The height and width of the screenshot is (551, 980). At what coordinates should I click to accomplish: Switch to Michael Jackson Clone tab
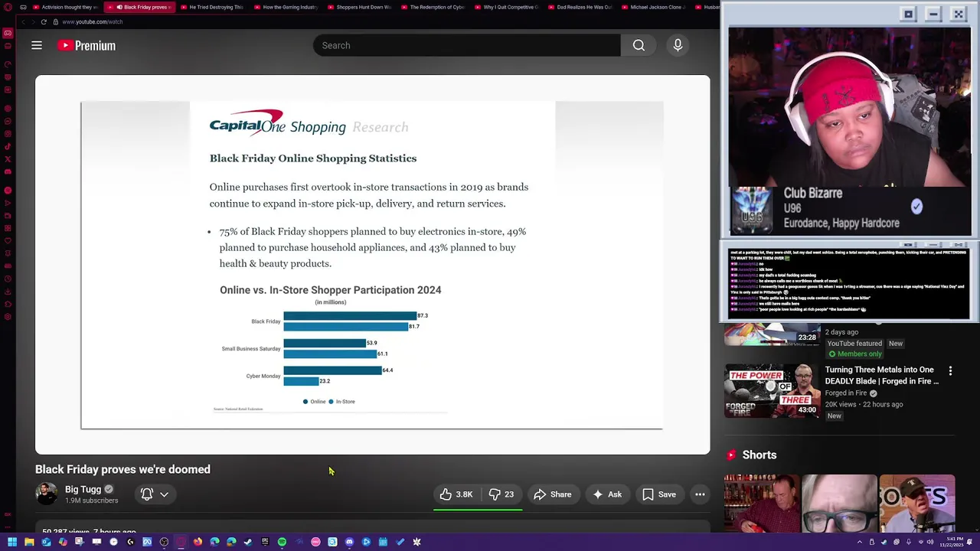point(652,7)
